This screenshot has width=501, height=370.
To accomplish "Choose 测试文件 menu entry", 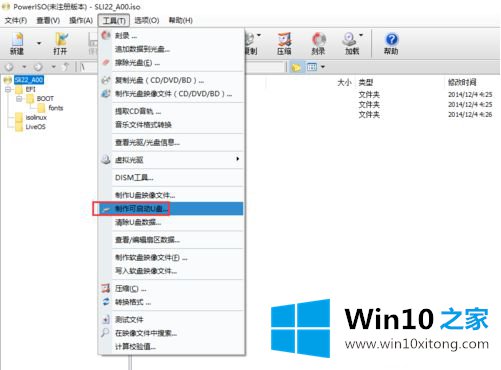I will pyautogui.click(x=171, y=320).
